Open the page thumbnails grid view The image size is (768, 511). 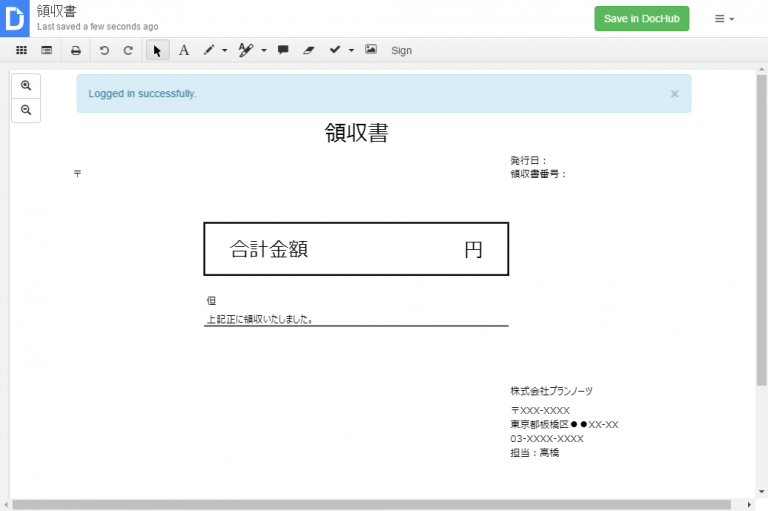(x=21, y=50)
